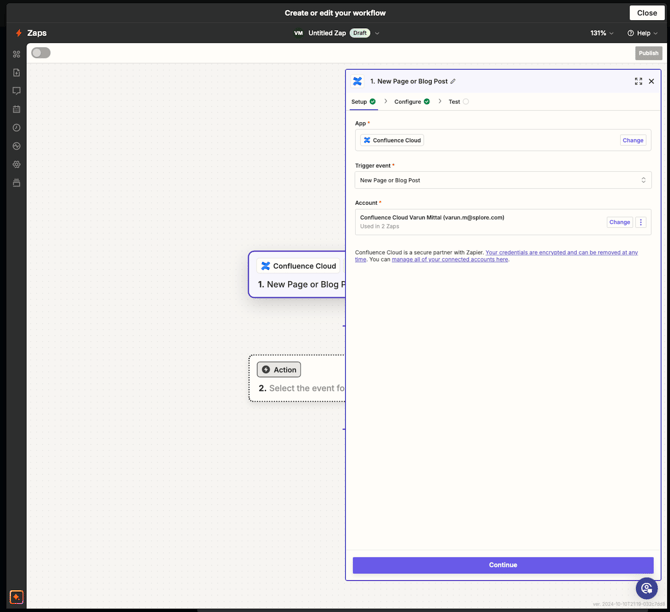Open the Untitled Zap name dropdown chevron
Image resolution: width=670 pixels, height=612 pixels.
tap(377, 33)
